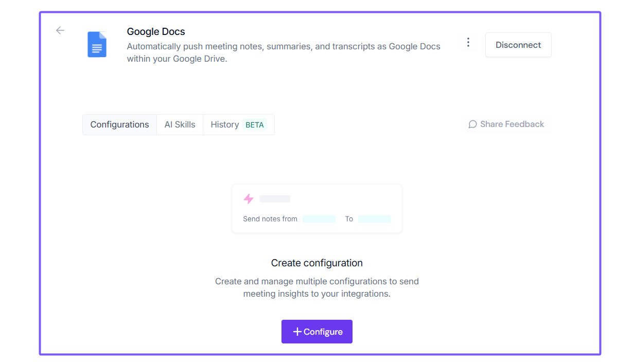Viewport: 634px width, 364px height.
Task: Click the Google Docs title text
Action: 156,32
